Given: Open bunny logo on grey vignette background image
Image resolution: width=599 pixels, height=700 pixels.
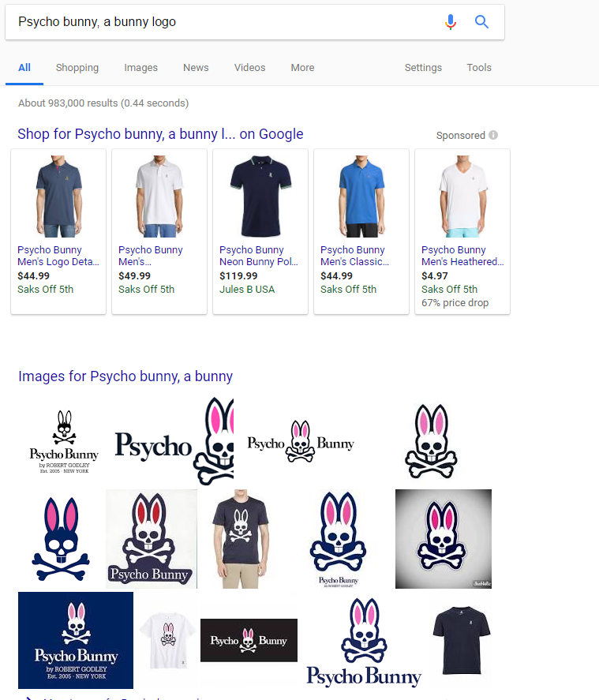Looking at the screenshot, I should tap(444, 539).
